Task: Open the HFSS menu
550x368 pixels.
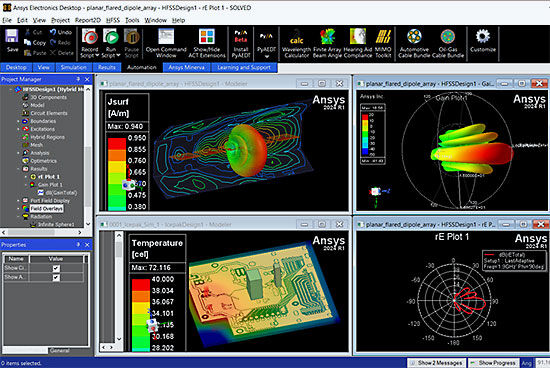Action: click(113, 20)
